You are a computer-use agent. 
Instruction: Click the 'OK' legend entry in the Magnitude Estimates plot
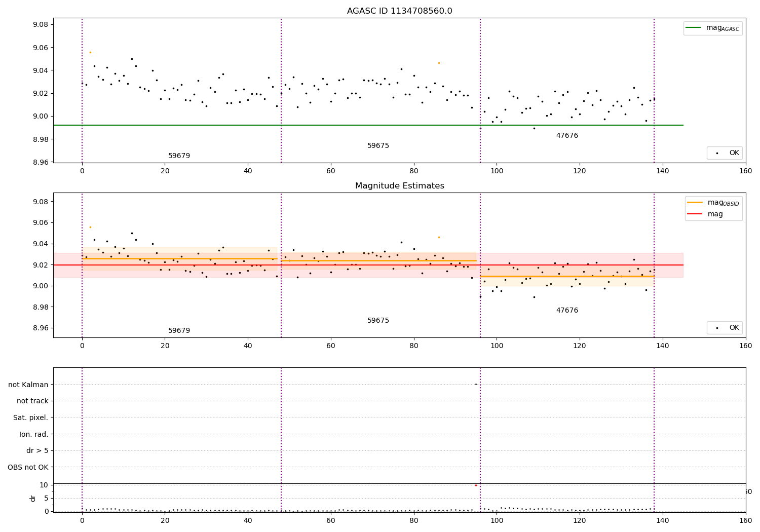point(725,328)
